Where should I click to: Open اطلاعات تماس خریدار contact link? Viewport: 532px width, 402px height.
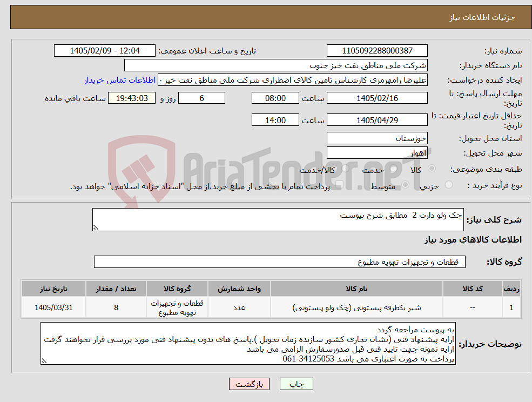120,80
